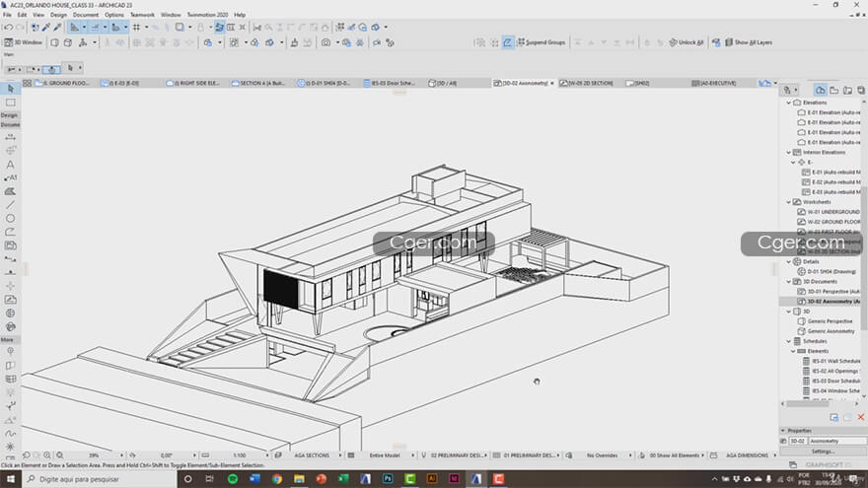Collapse the Elevations tree node

(x=789, y=103)
